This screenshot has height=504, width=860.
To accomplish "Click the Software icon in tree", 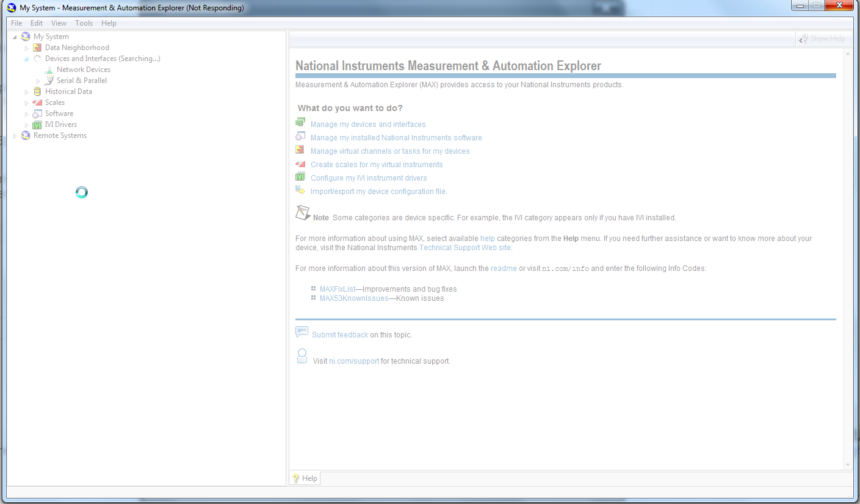I will pyautogui.click(x=37, y=113).
